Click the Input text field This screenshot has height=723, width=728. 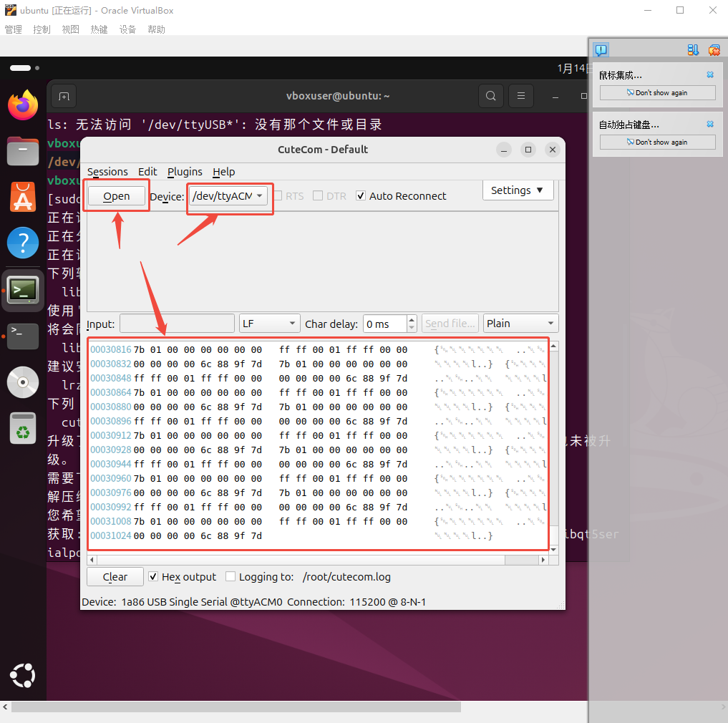pos(177,324)
